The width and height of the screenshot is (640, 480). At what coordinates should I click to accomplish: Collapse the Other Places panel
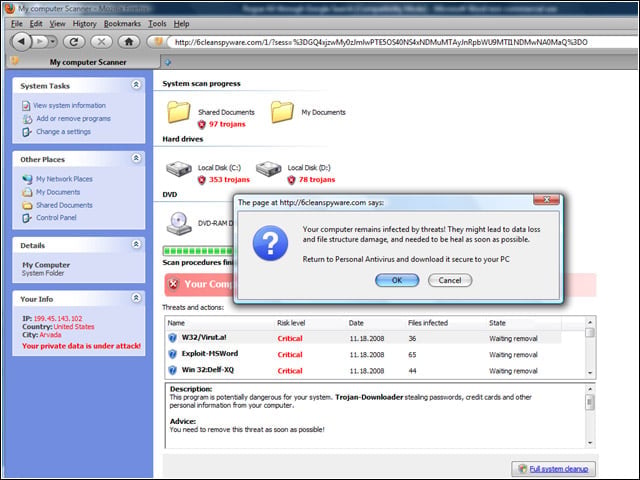(136, 158)
